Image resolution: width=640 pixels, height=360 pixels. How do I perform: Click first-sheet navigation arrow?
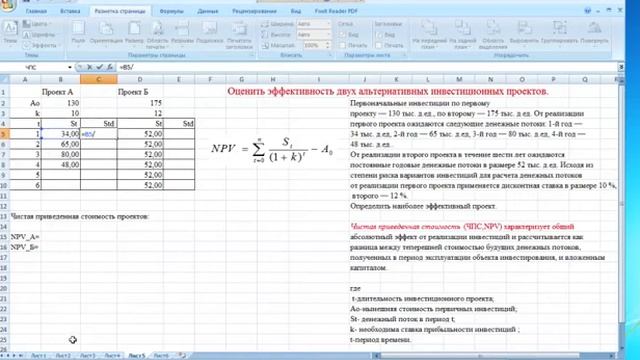[x=2, y=356]
